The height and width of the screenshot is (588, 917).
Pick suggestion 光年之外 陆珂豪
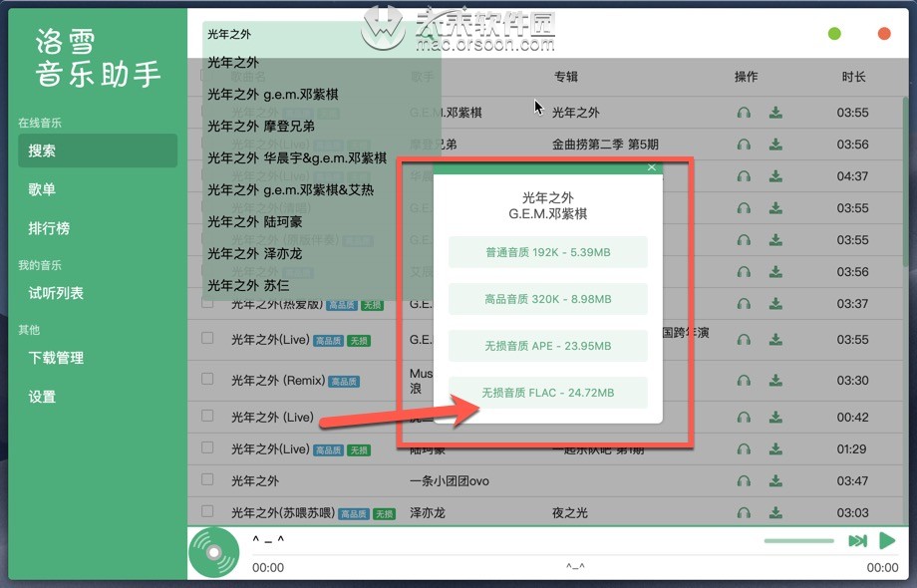tap(322, 222)
